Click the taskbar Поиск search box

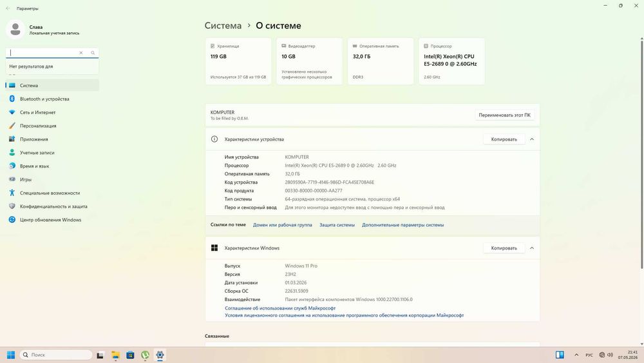56,355
